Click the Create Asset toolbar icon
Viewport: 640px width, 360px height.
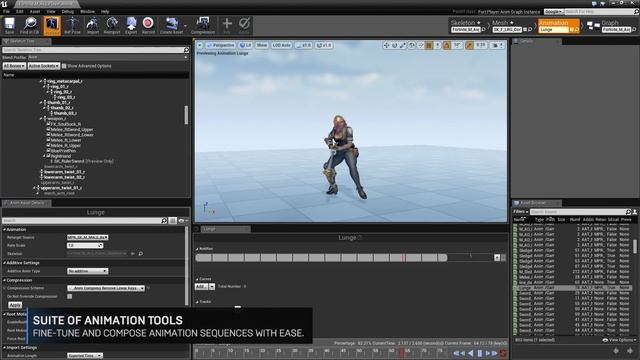point(171,25)
